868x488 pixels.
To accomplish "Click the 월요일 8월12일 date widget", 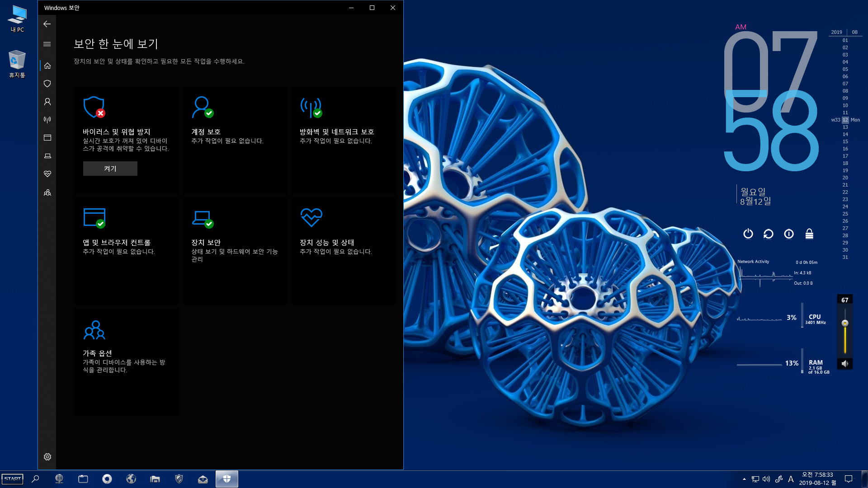I will tap(755, 196).
